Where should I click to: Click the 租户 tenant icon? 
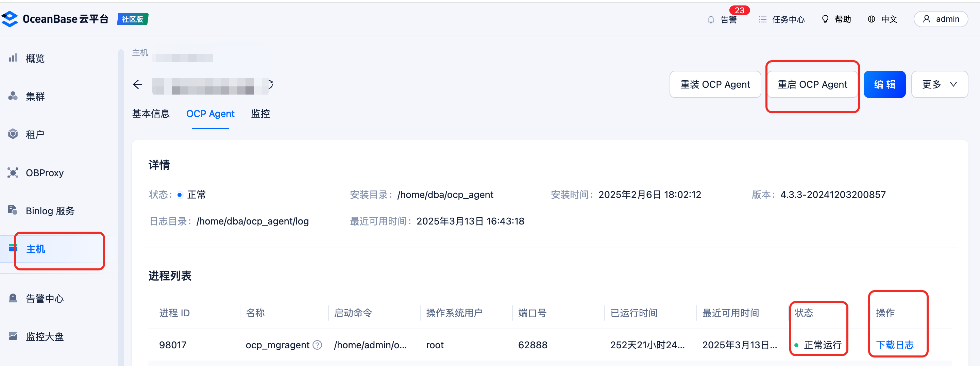pos(13,134)
